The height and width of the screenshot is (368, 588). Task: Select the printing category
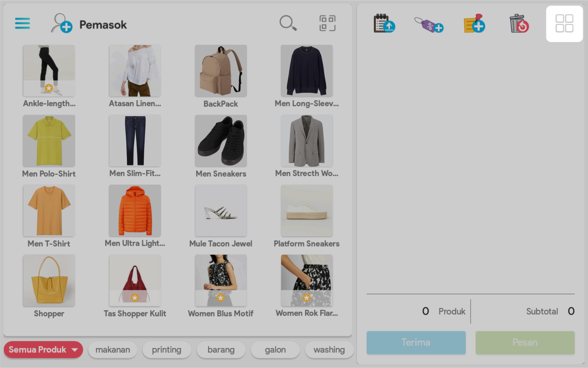167,350
